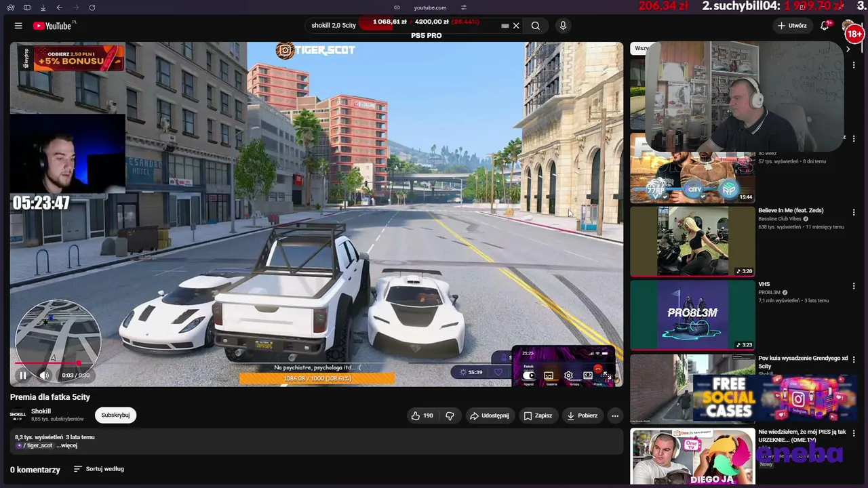Click the video title 'Premia dla fatka 5city'
The image size is (868, 488).
point(50,397)
